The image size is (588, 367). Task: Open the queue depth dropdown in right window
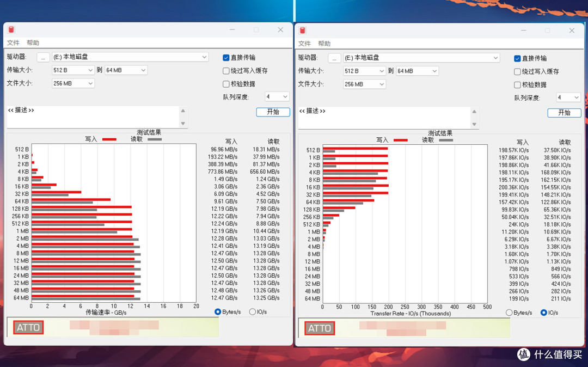tap(568, 97)
